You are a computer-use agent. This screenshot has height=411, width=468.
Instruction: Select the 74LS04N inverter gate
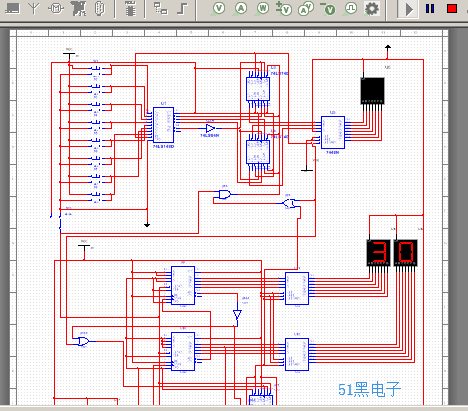[210, 128]
